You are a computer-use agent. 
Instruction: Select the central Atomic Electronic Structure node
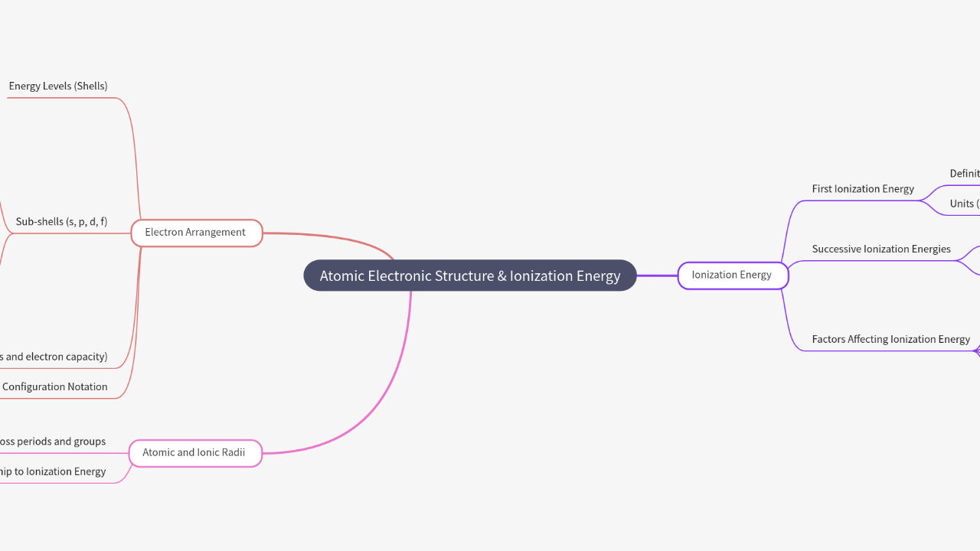470,275
